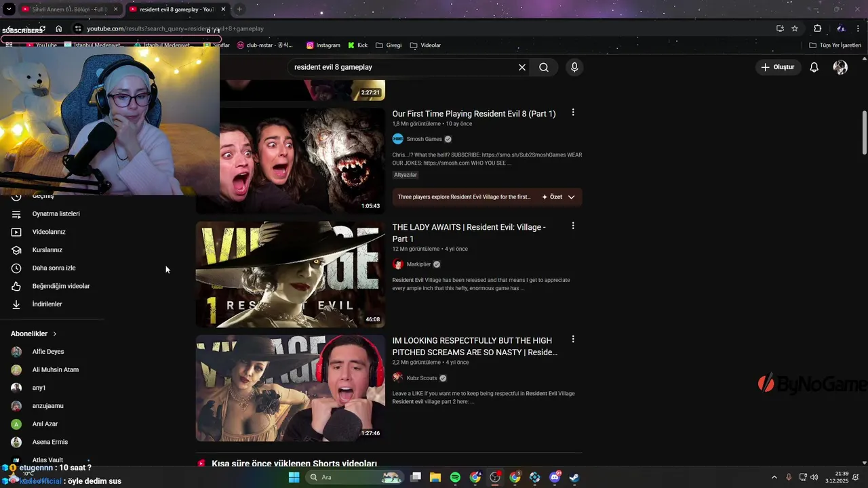
Task: Click the YouTube search magnifier button
Action: 544,67
